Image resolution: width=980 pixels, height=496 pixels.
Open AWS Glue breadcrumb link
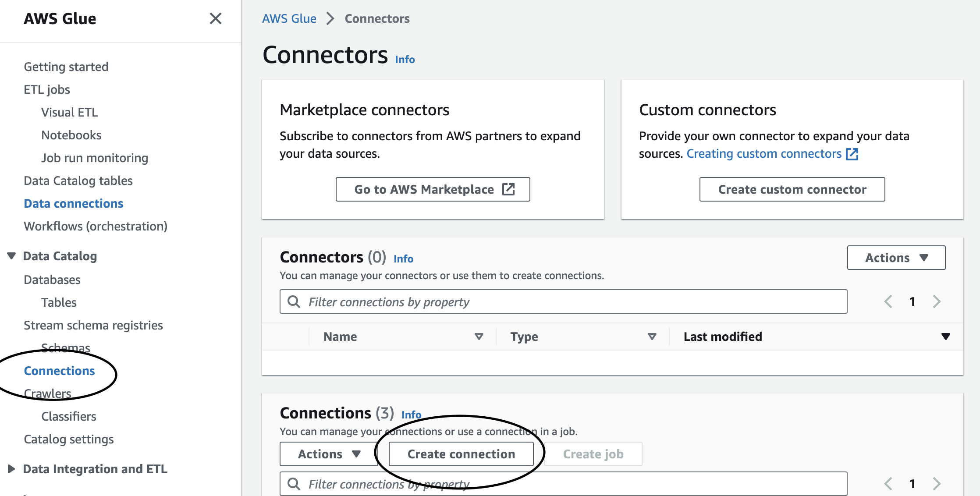(289, 18)
